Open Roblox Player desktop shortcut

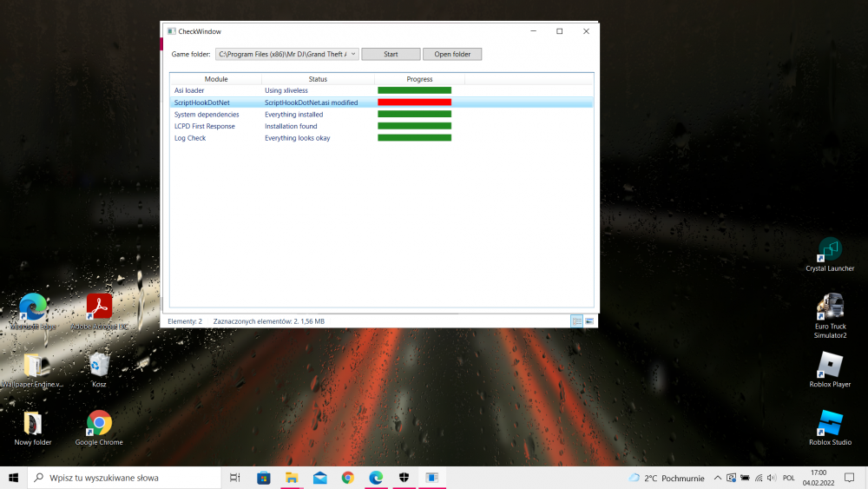click(x=830, y=369)
